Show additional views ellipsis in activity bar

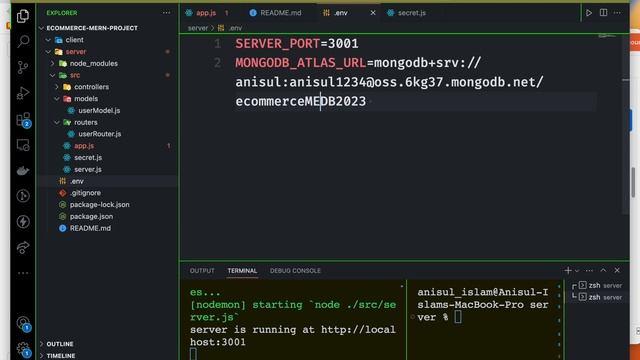pos(23,273)
